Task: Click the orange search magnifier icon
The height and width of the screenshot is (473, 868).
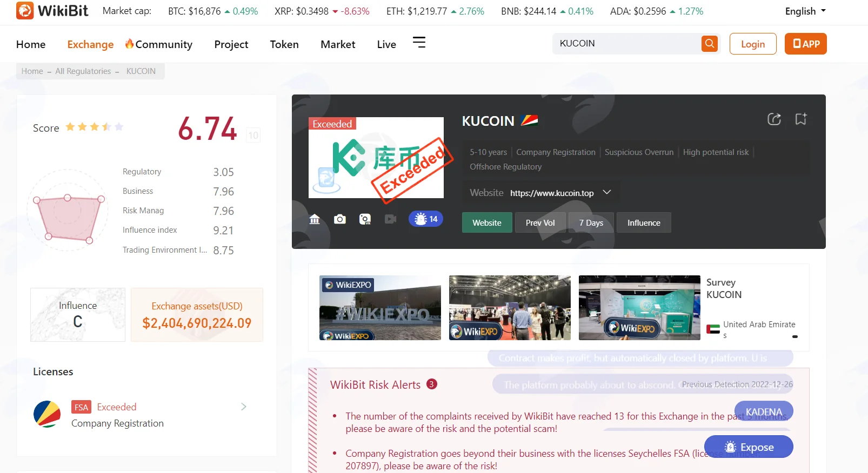Action: (x=709, y=43)
